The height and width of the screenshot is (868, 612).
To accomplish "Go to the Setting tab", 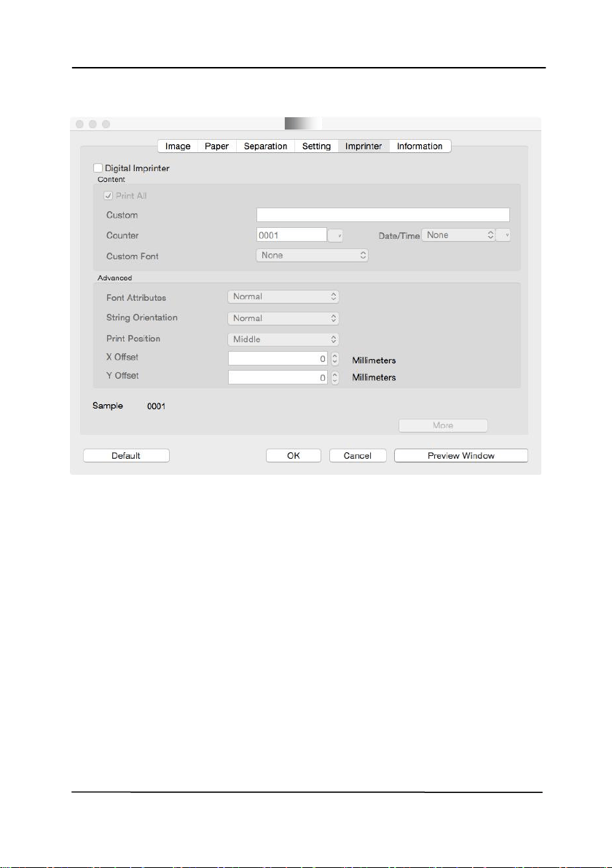I will click(316, 146).
